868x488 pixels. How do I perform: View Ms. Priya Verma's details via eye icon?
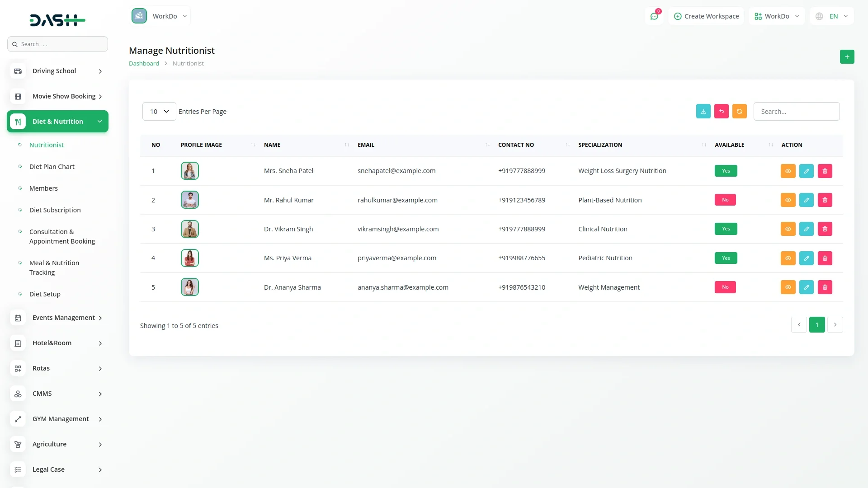(788, 258)
